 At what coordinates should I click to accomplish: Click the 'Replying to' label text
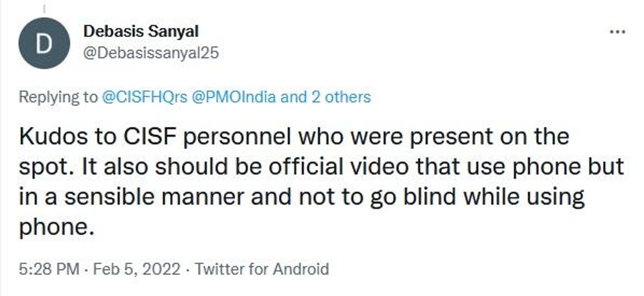[x=58, y=97]
